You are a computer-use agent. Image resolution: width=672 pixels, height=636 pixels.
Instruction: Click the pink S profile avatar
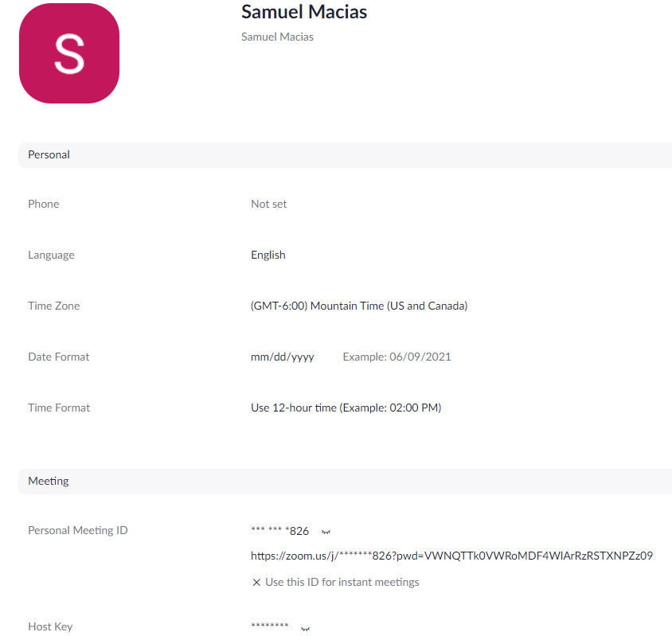coord(69,53)
